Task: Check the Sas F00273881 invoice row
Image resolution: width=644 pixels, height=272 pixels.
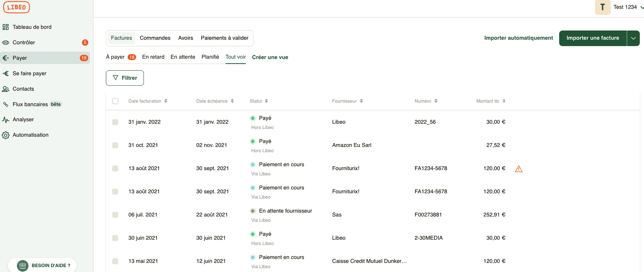Action: (115, 215)
